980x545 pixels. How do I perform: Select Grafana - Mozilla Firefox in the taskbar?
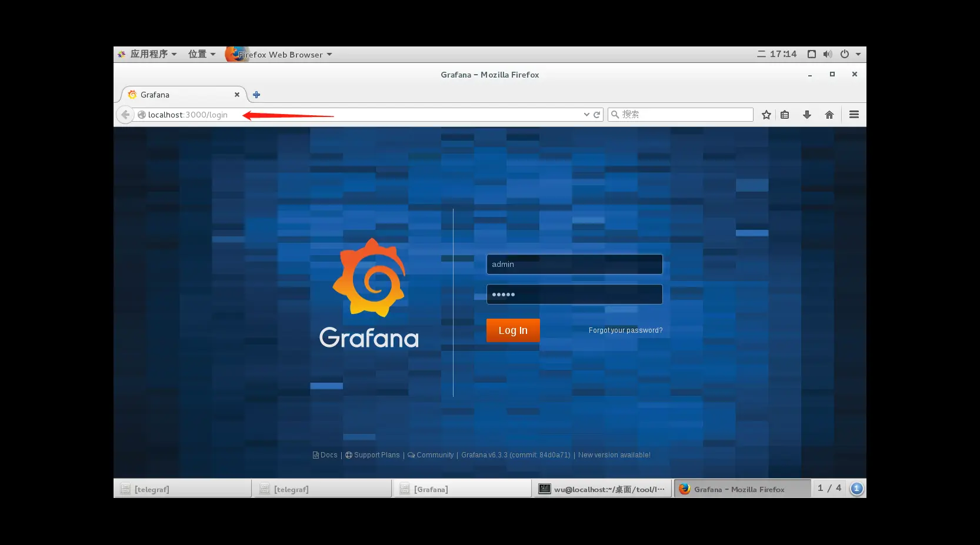(x=742, y=489)
